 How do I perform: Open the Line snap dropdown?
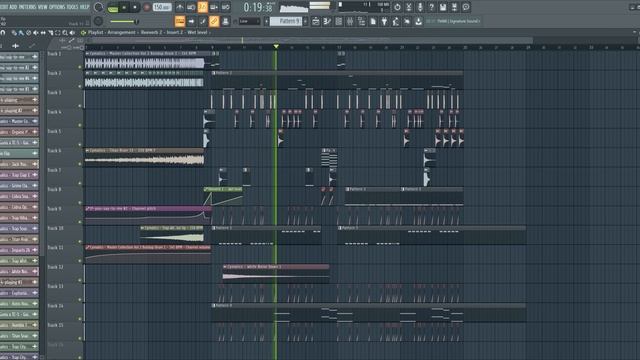pos(249,21)
